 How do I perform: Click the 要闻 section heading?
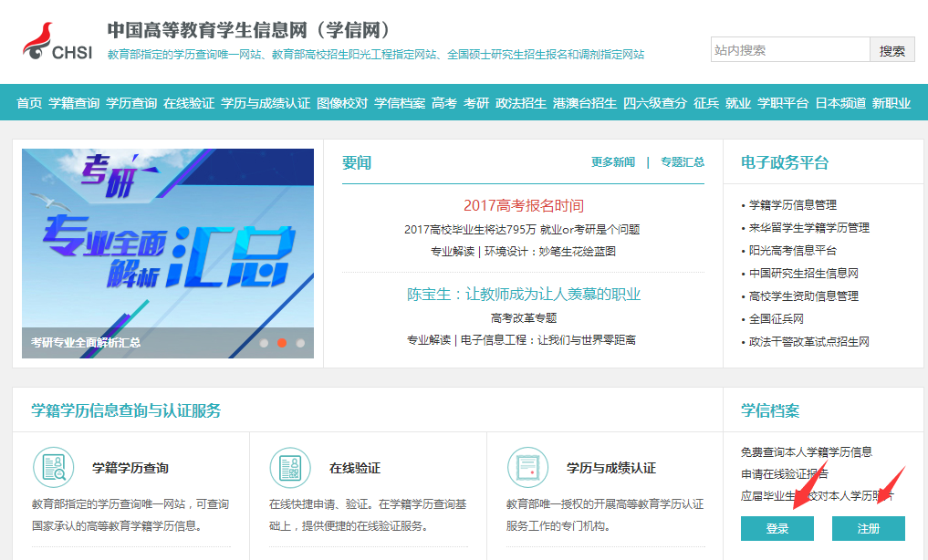(356, 162)
